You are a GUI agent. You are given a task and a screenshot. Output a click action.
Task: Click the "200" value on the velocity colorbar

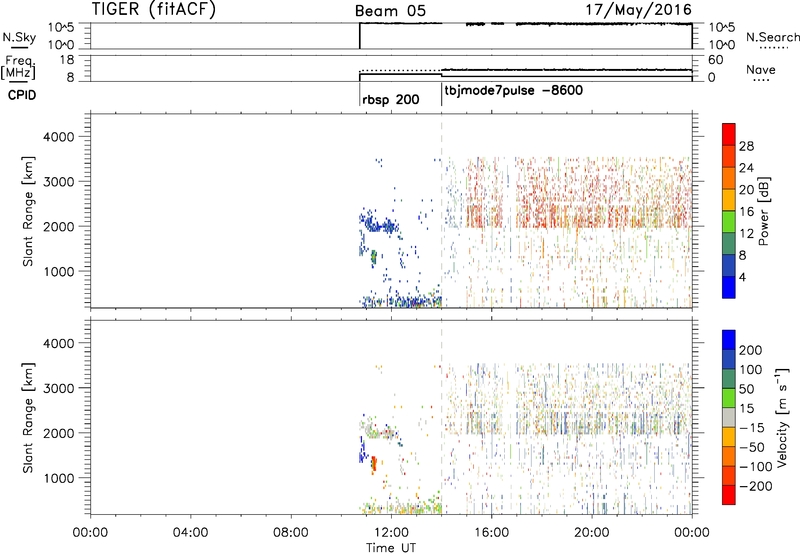(751, 350)
